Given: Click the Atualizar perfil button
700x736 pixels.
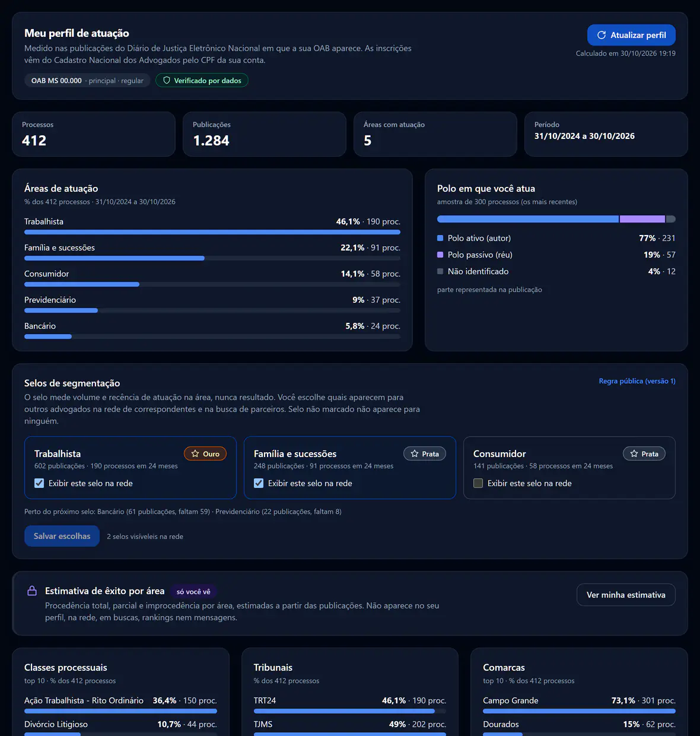Looking at the screenshot, I should [631, 35].
